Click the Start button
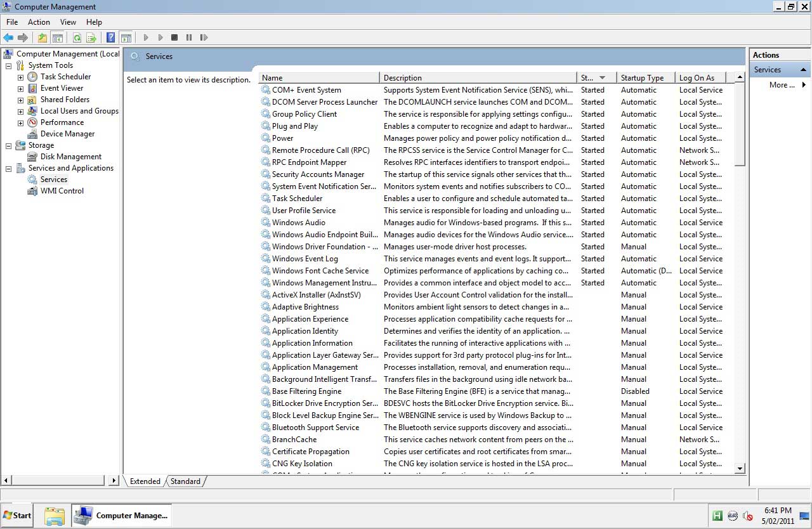 click(x=17, y=516)
